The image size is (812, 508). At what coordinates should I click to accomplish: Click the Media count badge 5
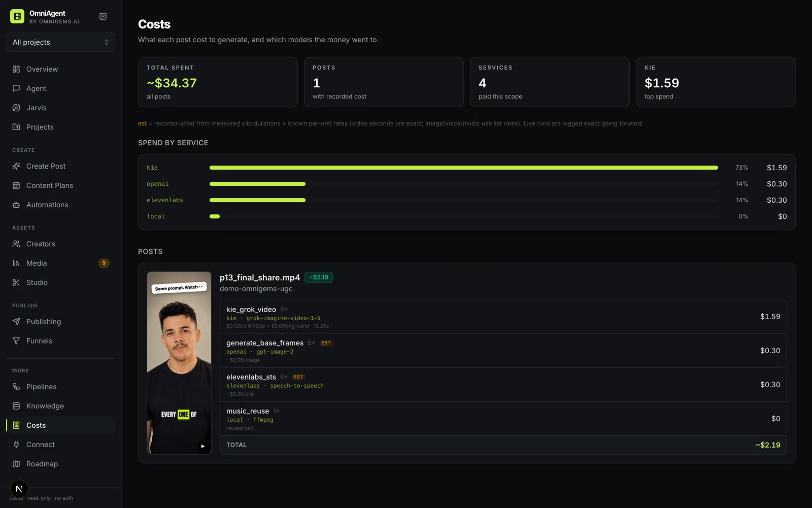104,263
